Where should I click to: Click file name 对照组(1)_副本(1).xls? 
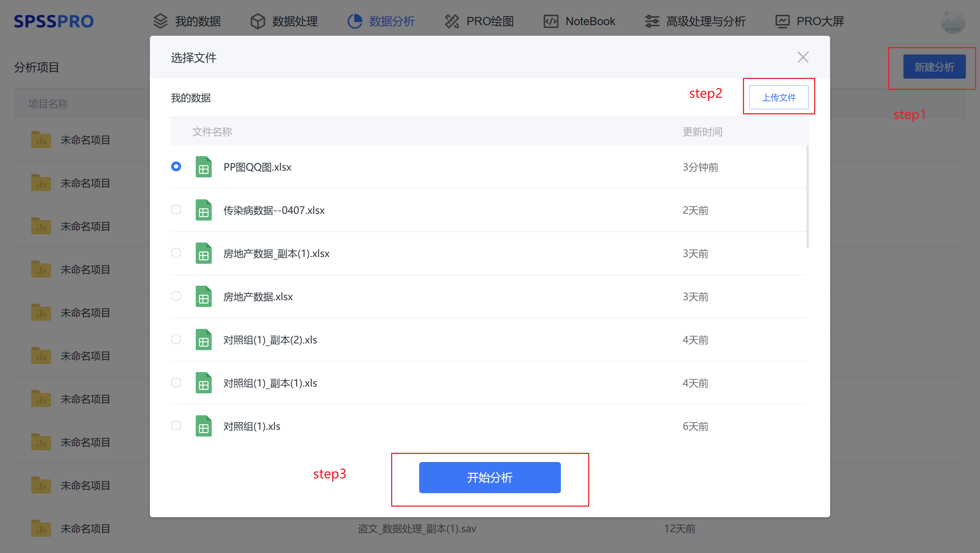pos(270,383)
